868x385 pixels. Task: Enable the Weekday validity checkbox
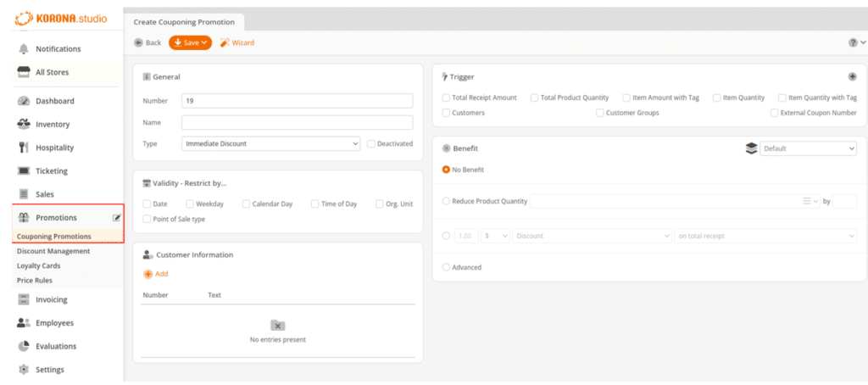pos(190,204)
